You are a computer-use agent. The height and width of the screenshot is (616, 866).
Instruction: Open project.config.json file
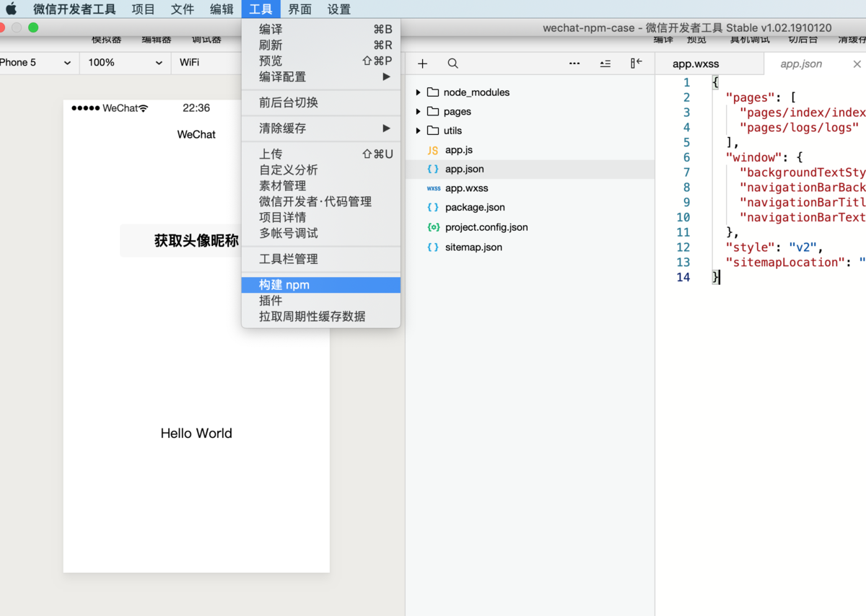530,227
